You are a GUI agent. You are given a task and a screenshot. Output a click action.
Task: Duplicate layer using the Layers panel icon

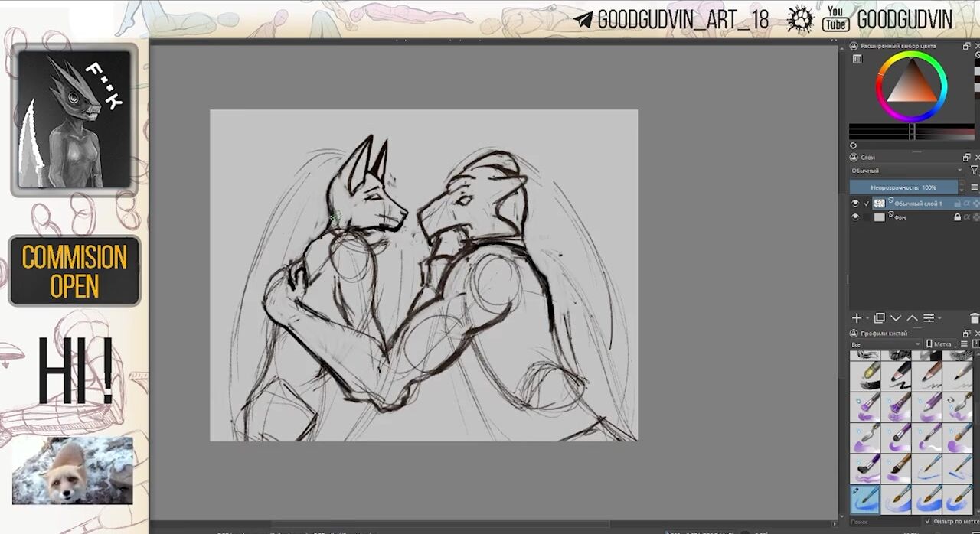pos(880,318)
